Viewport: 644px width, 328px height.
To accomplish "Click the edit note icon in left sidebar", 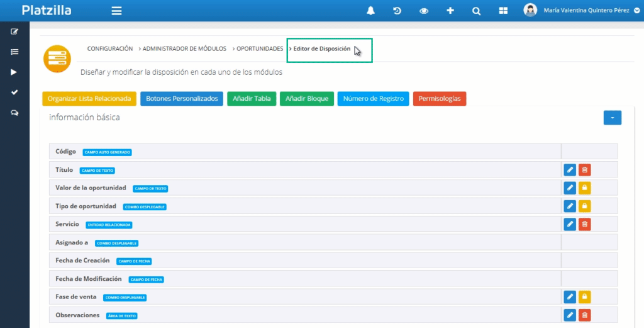I will (14, 31).
